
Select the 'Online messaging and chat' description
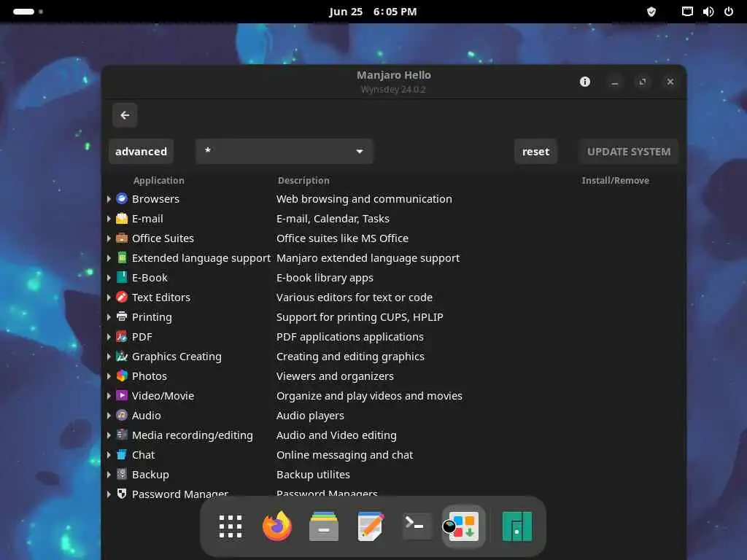point(344,455)
